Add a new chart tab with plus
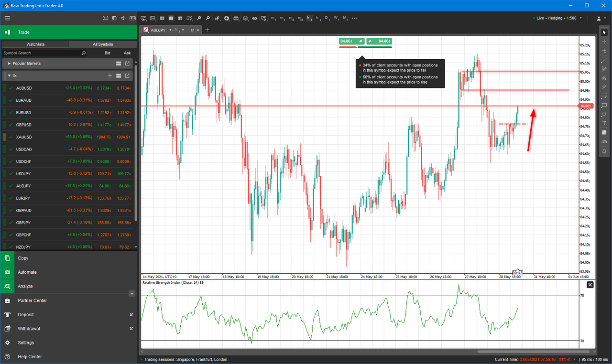The image size is (612, 364). pyautogui.click(x=207, y=30)
